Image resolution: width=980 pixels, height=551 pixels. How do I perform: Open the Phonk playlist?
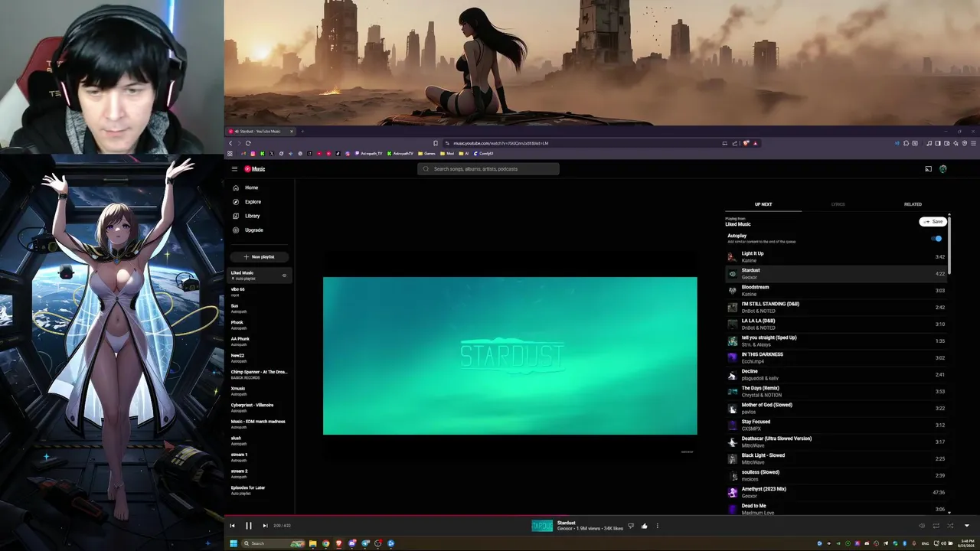[260, 324]
